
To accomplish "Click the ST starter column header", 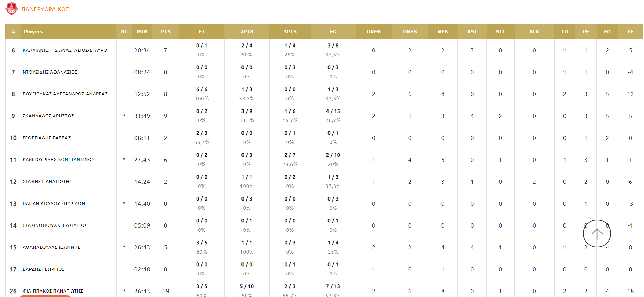I will [124, 31].
